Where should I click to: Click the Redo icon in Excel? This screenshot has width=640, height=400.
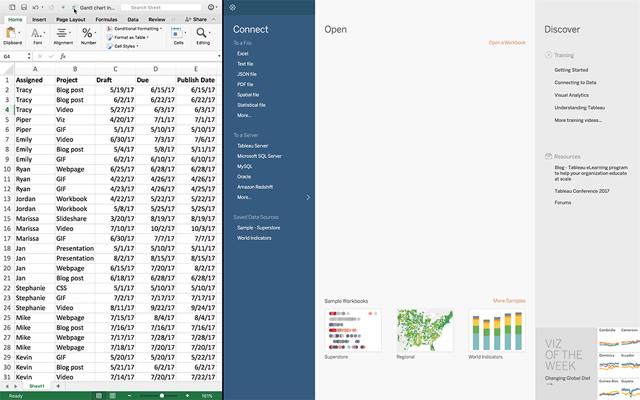51,7
